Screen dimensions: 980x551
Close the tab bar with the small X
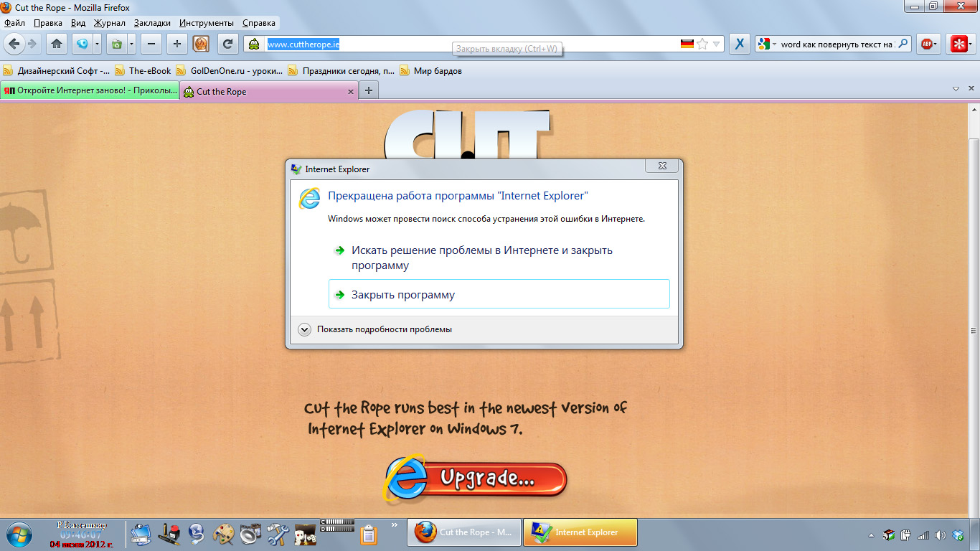tap(971, 90)
